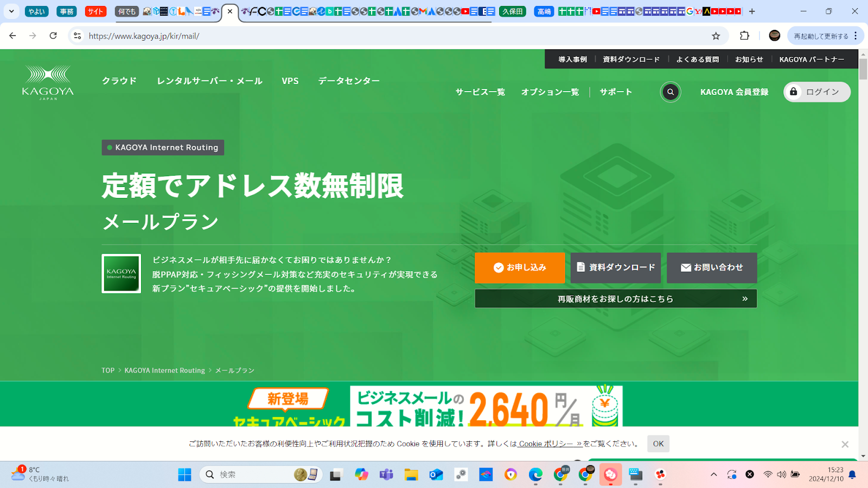
Task: Close the current browser tab
Action: (230, 11)
